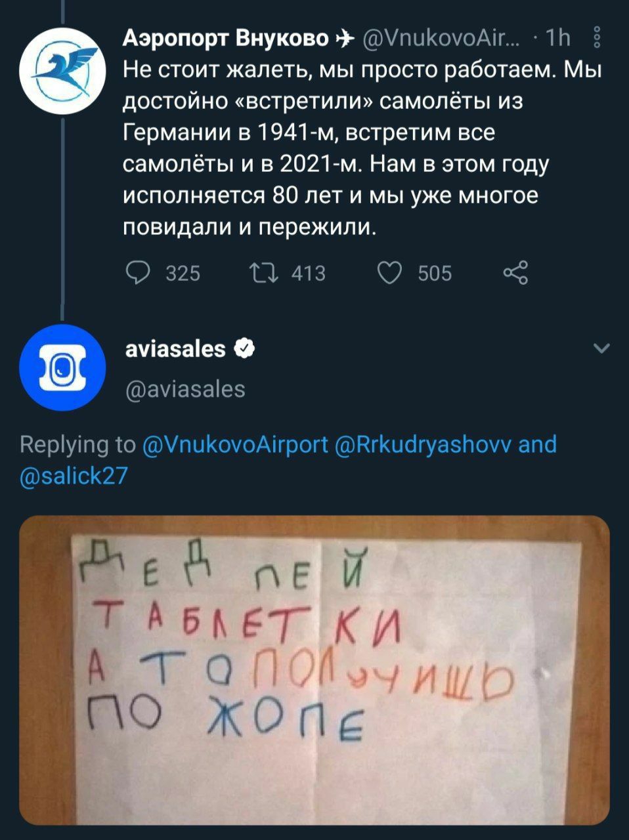Click the bold aviasales account name
Viewport: 629px width, 840px height.
[175, 349]
